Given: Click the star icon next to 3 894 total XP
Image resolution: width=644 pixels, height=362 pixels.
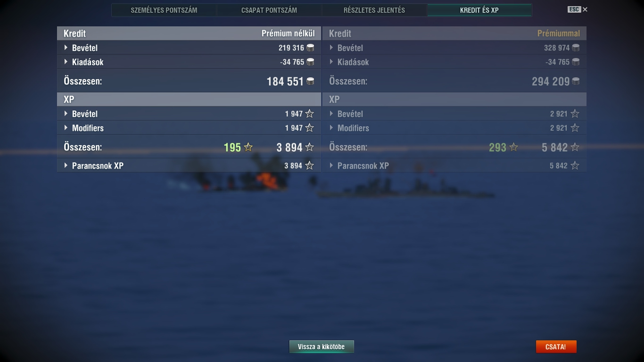Looking at the screenshot, I should click(310, 147).
